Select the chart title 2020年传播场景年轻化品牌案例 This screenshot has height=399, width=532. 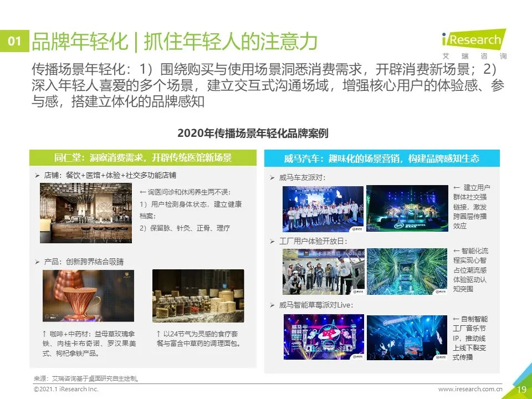click(x=253, y=133)
